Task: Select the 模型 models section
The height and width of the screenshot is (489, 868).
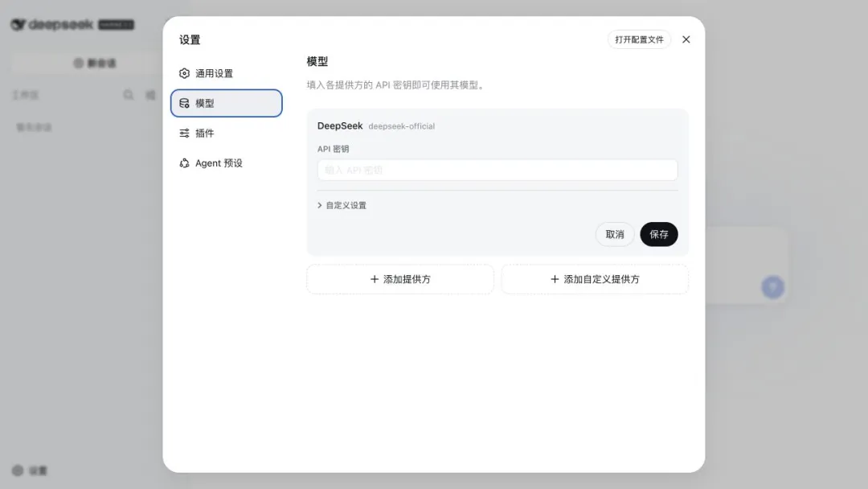Action: [x=226, y=103]
